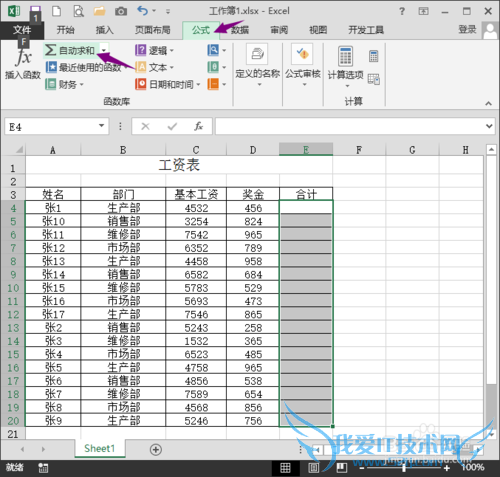Open Math and Trig functions icon
Viewport: 500px width, 477px height.
pos(213,67)
